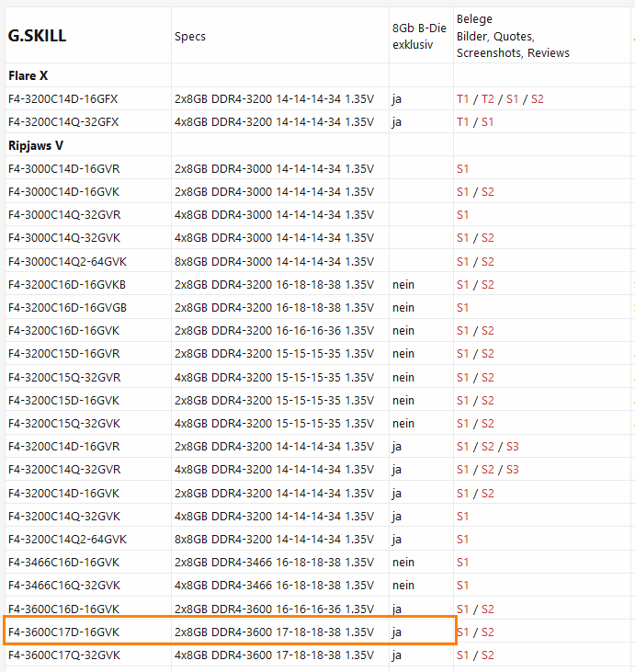Screen dimensions: 635x672
Task: Click the model name F4-3466C16D-16GVK
Action: tap(63, 563)
